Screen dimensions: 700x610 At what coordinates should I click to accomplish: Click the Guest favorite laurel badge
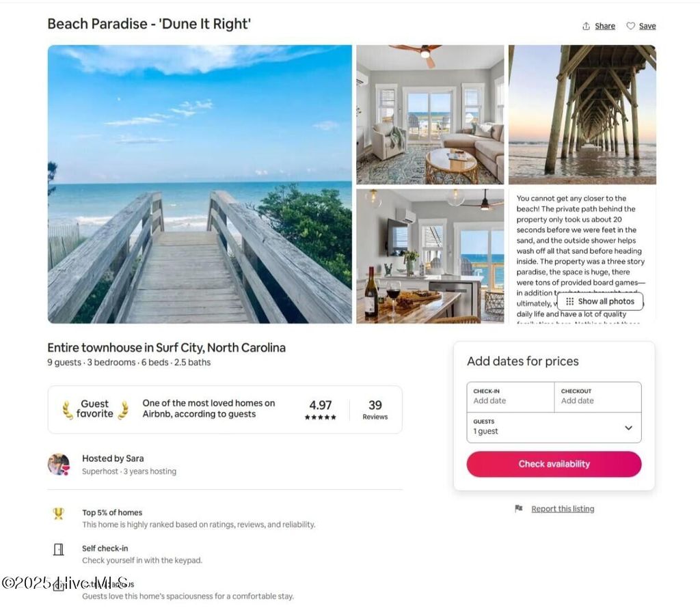pos(94,409)
